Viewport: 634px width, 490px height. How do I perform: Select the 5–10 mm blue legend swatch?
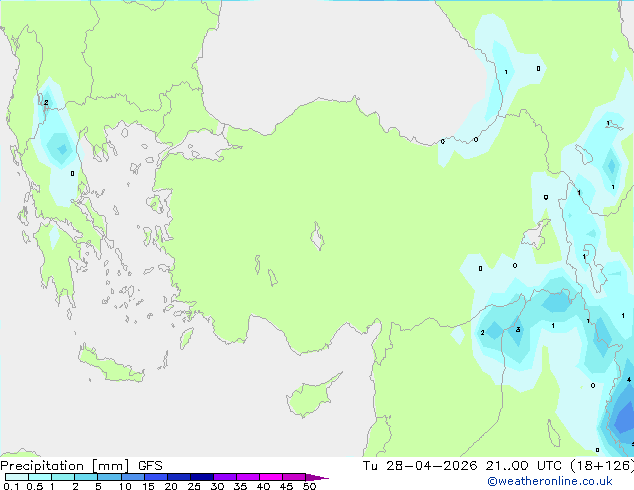pos(109,477)
